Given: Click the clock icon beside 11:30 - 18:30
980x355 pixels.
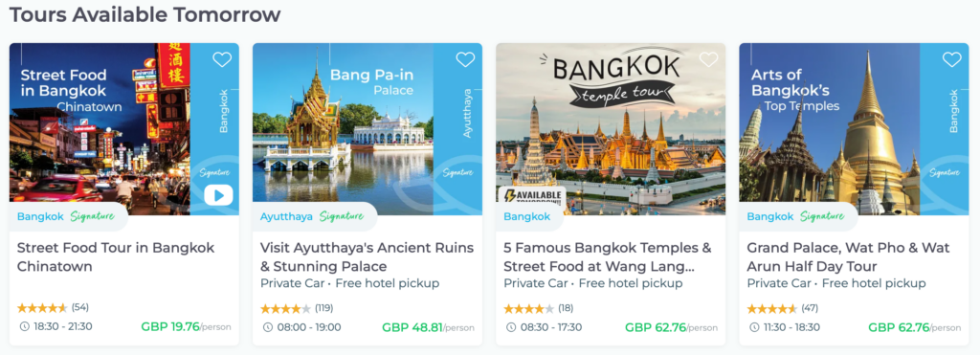Looking at the screenshot, I should click(754, 327).
